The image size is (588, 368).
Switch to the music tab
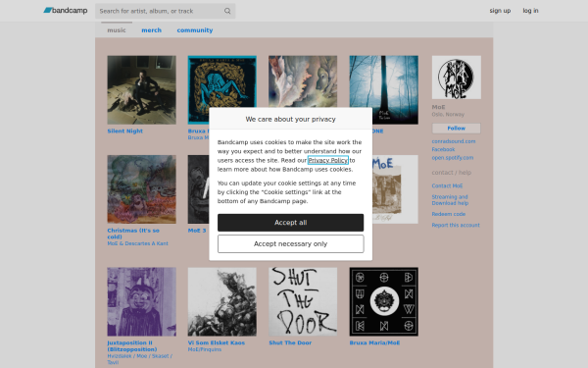[117, 30]
